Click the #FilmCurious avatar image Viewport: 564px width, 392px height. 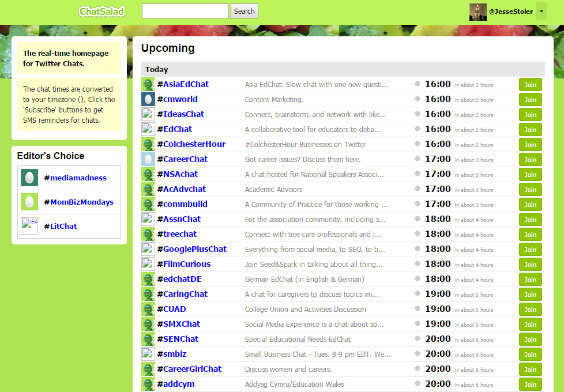pyautogui.click(x=148, y=265)
